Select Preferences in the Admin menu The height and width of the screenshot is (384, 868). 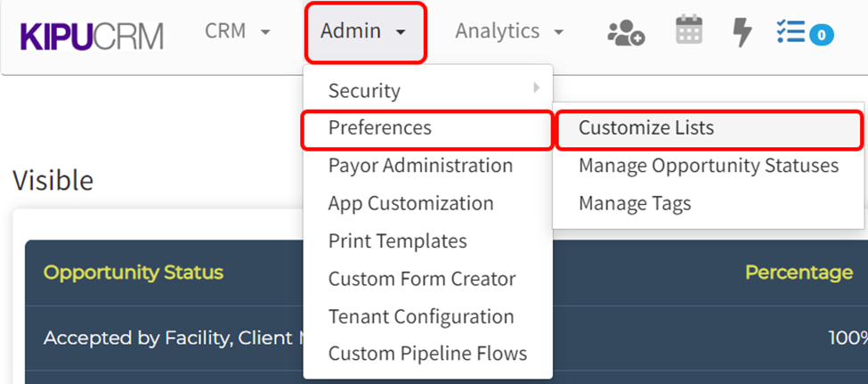click(x=380, y=128)
